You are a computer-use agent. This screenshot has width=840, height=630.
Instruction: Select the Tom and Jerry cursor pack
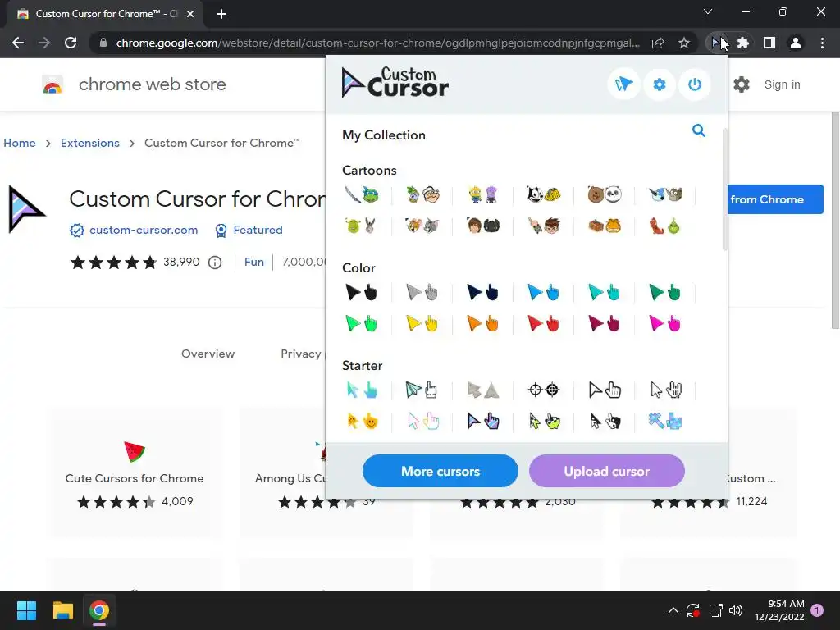pyautogui.click(x=422, y=226)
